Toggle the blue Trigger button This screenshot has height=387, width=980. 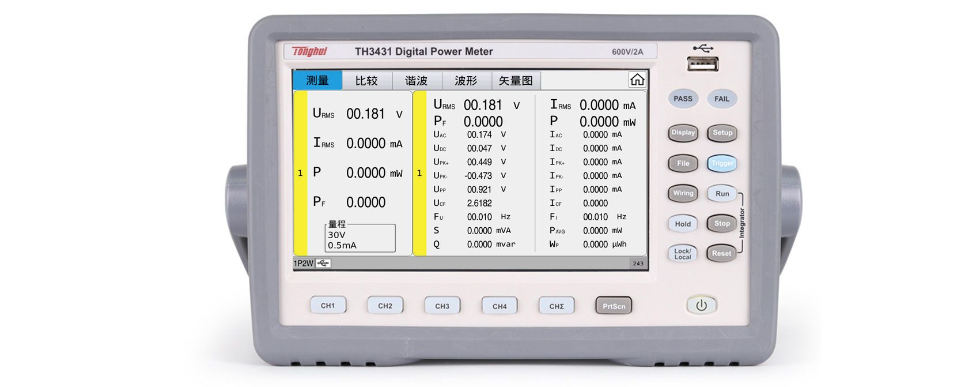point(722,163)
